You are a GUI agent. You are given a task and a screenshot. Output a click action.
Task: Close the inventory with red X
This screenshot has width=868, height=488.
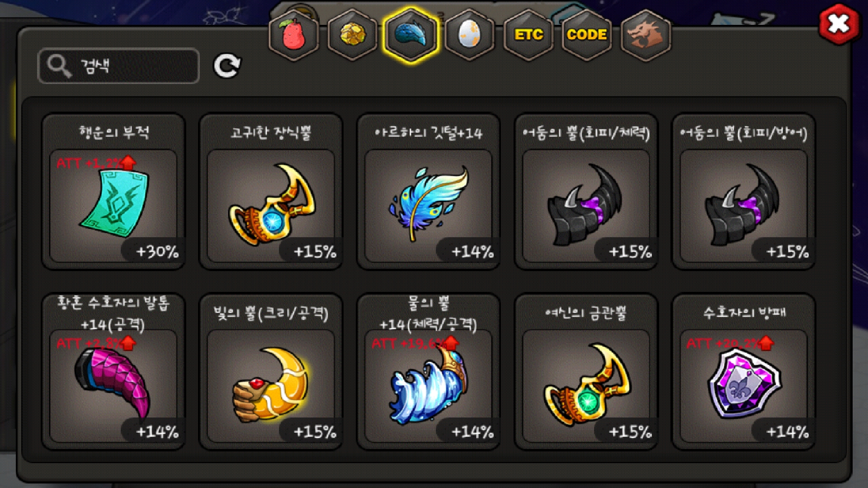tap(839, 24)
